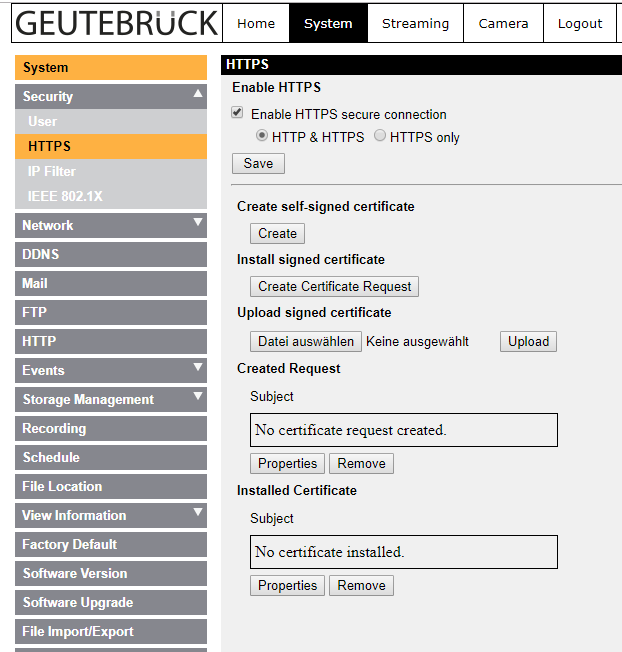The image size is (622, 652).
Task: Click the Geutebrück logo
Action: (116, 22)
